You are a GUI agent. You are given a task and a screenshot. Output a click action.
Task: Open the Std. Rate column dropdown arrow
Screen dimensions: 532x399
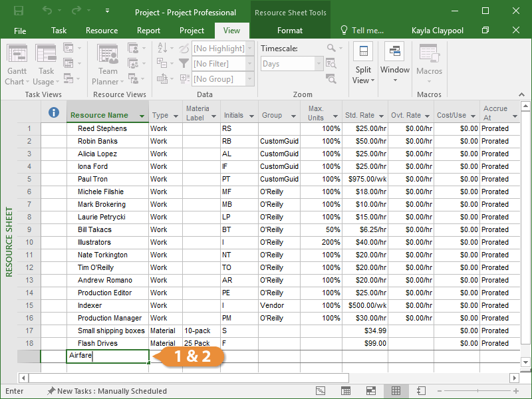pos(380,116)
